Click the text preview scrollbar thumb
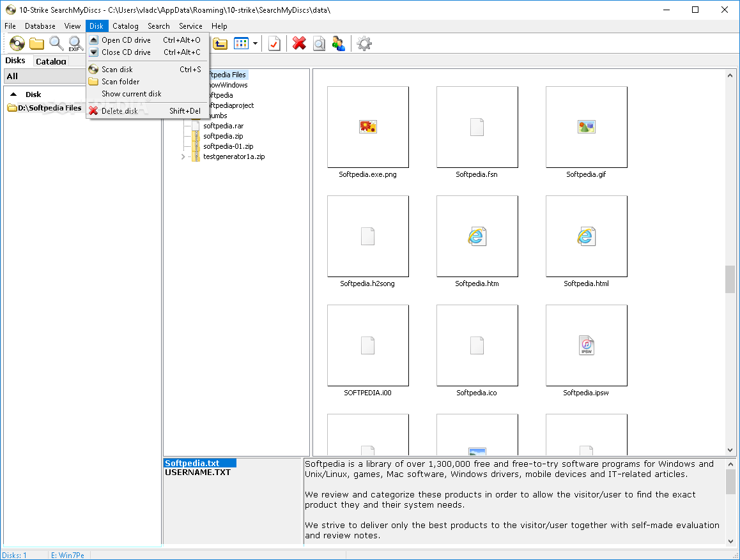740x560 pixels. pyautogui.click(x=730, y=481)
